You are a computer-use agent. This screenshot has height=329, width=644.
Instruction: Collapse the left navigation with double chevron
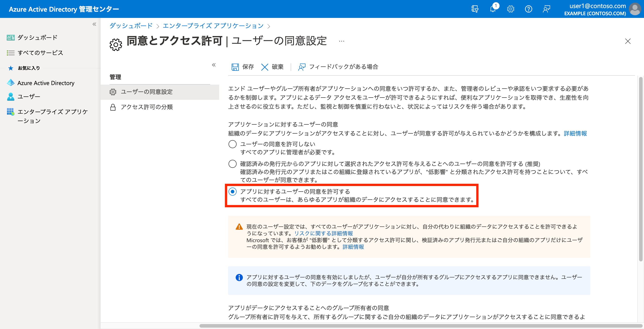94,24
